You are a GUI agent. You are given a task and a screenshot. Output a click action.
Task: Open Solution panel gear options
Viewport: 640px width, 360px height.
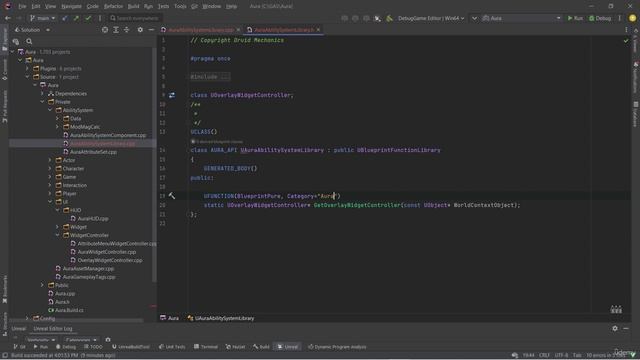pos(140,30)
